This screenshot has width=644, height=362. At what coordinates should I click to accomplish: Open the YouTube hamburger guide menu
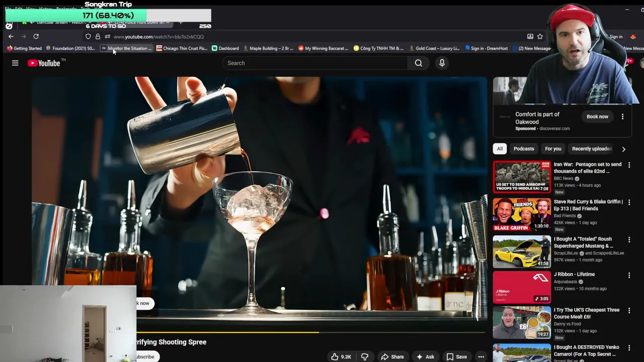click(15, 63)
